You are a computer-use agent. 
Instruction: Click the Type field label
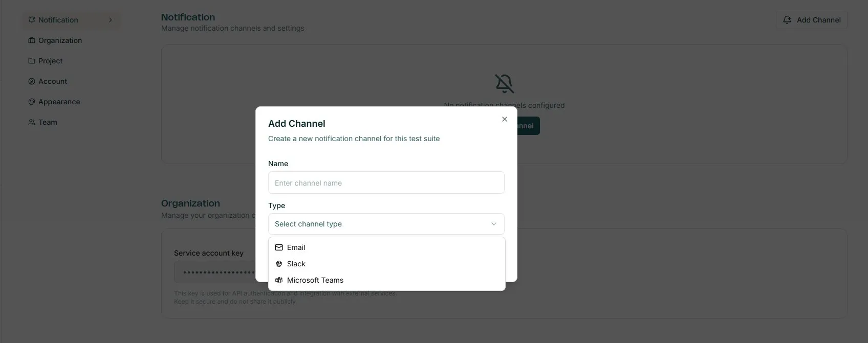point(276,205)
